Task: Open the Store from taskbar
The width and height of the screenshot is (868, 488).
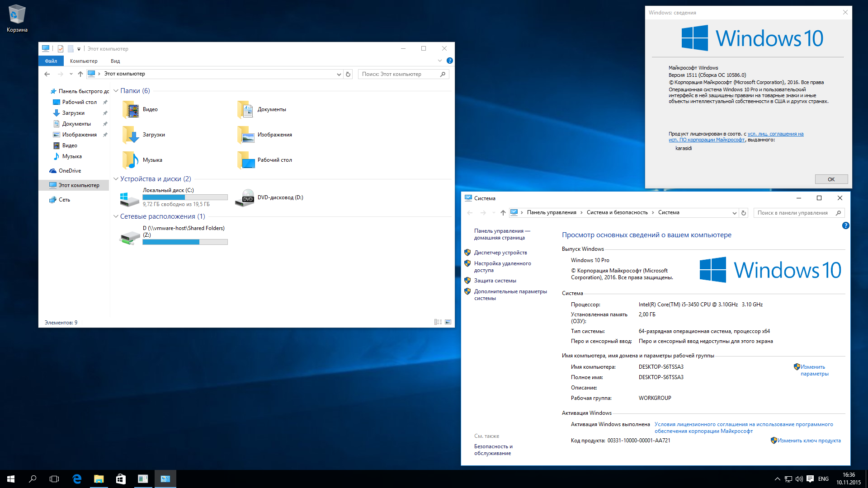Action: pyautogui.click(x=121, y=479)
